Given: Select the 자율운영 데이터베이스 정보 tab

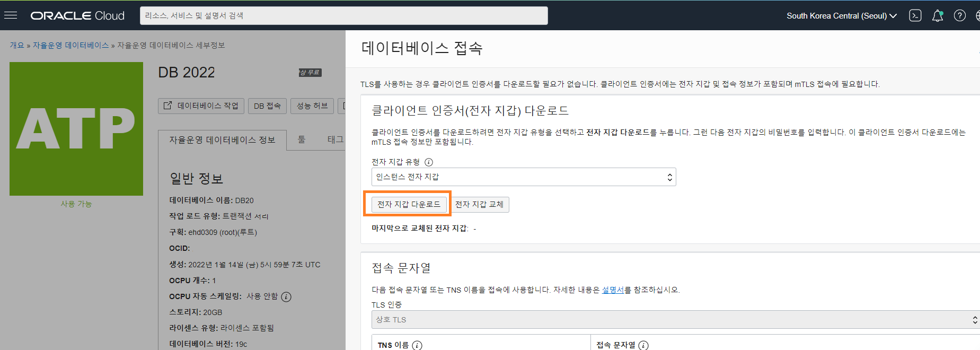Looking at the screenshot, I should pos(222,140).
